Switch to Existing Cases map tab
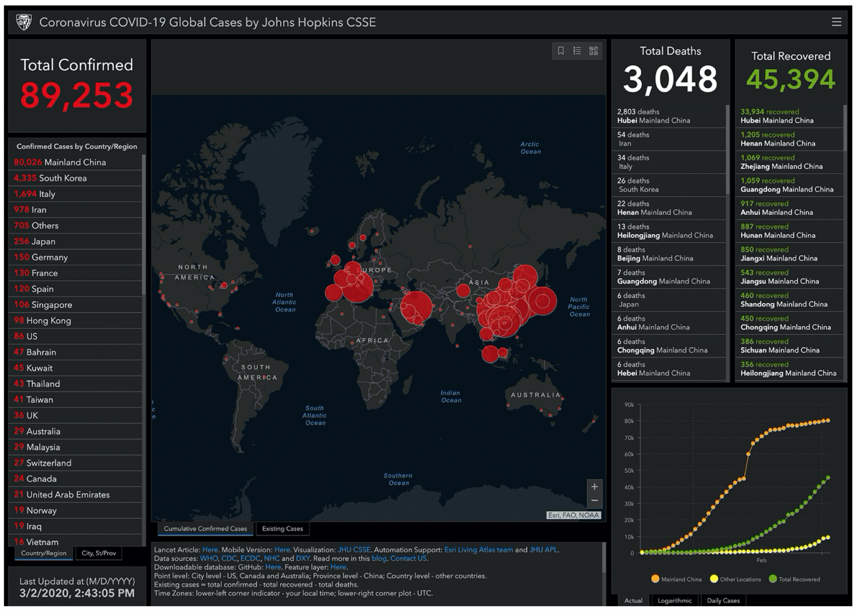This screenshot has height=616, width=856. (x=282, y=529)
